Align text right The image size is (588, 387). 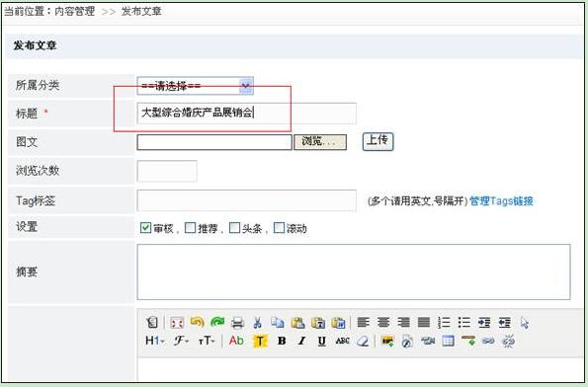pyautogui.click(x=403, y=322)
